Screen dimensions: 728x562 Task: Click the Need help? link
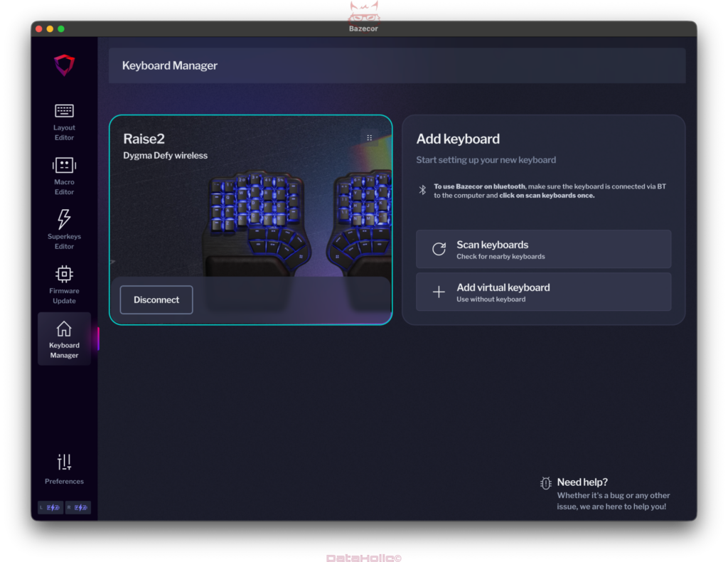click(582, 482)
